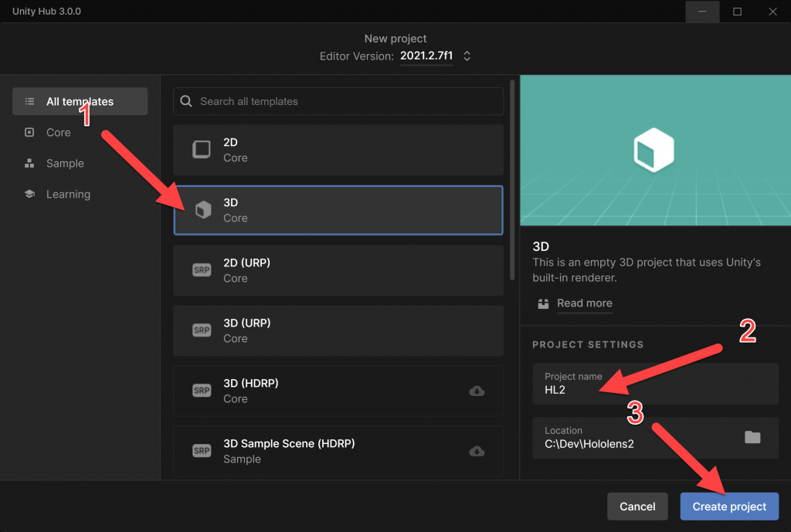The height and width of the screenshot is (532, 791).
Task: Cancel the new project dialog
Action: pos(637,507)
